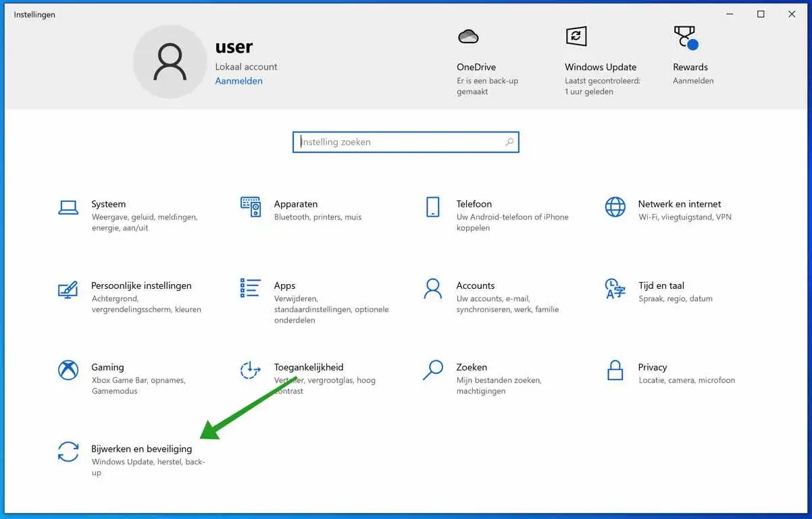
Task: Open the Telefoon settings title
Action: coord(474,204)
